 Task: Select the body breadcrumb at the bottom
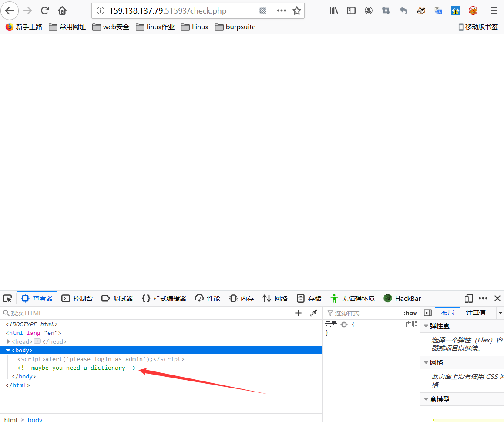(x=35, y=419)
